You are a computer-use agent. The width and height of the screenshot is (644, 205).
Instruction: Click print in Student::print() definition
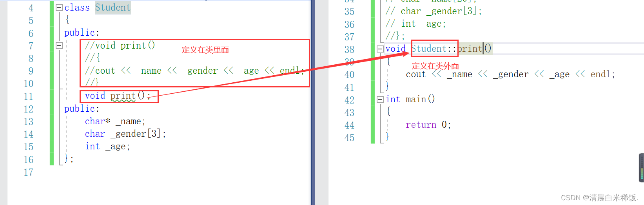[470, 49]
